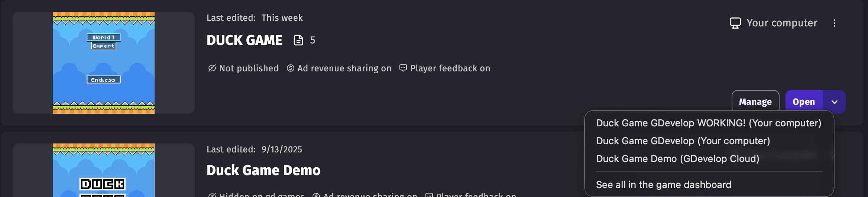Click the Not published eye icon
This screenshot has width=868, height=197.
(212, 68)
